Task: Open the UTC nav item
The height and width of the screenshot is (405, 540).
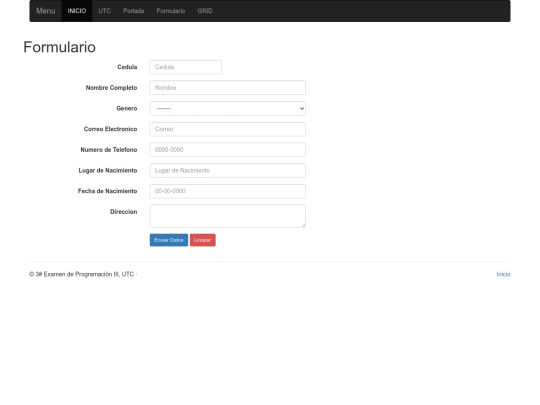Action: point(105,11)
